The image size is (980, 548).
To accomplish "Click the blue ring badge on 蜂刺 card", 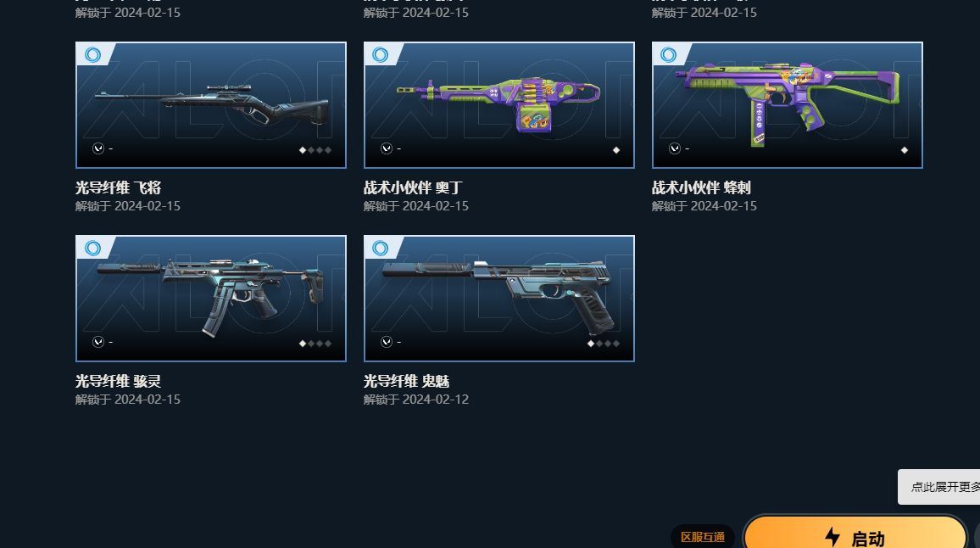I will tap(669, 55).
